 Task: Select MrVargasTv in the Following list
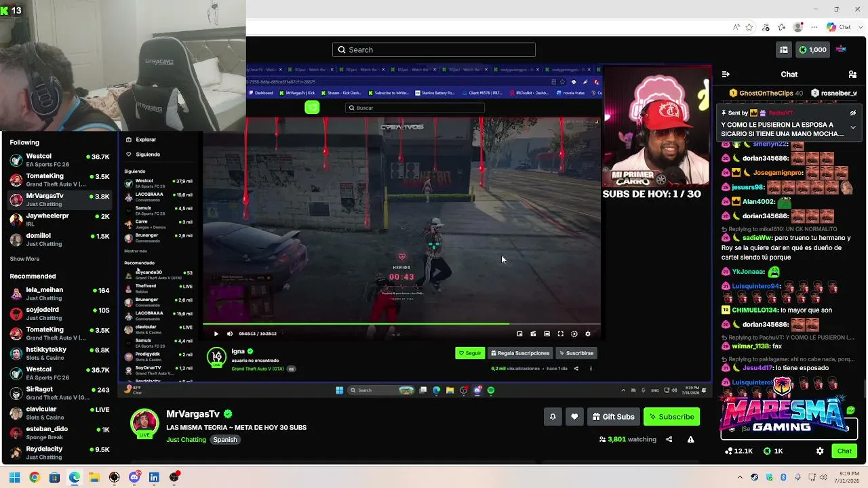pos(59,200)
